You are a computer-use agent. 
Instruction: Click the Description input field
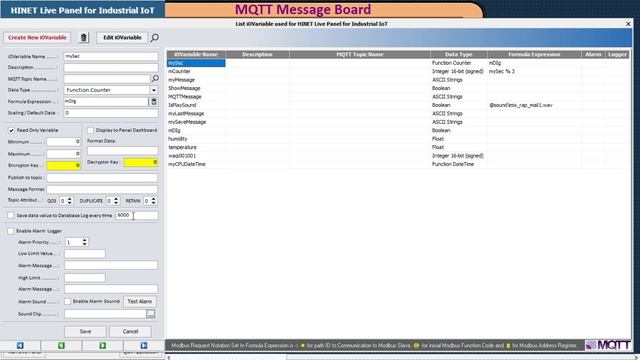point(111,67)
